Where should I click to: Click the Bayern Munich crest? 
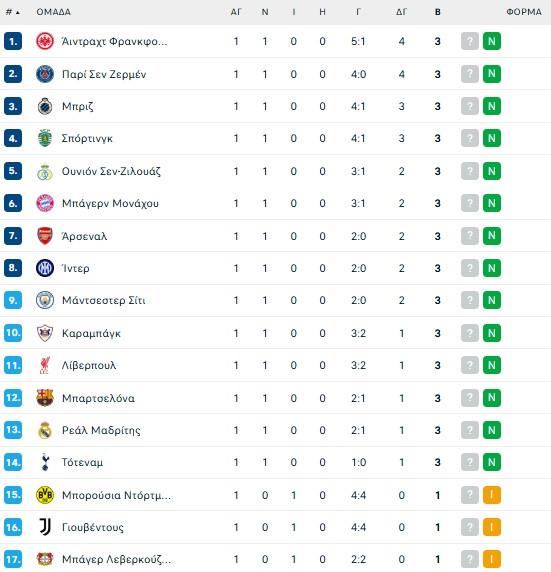(45, 203)
